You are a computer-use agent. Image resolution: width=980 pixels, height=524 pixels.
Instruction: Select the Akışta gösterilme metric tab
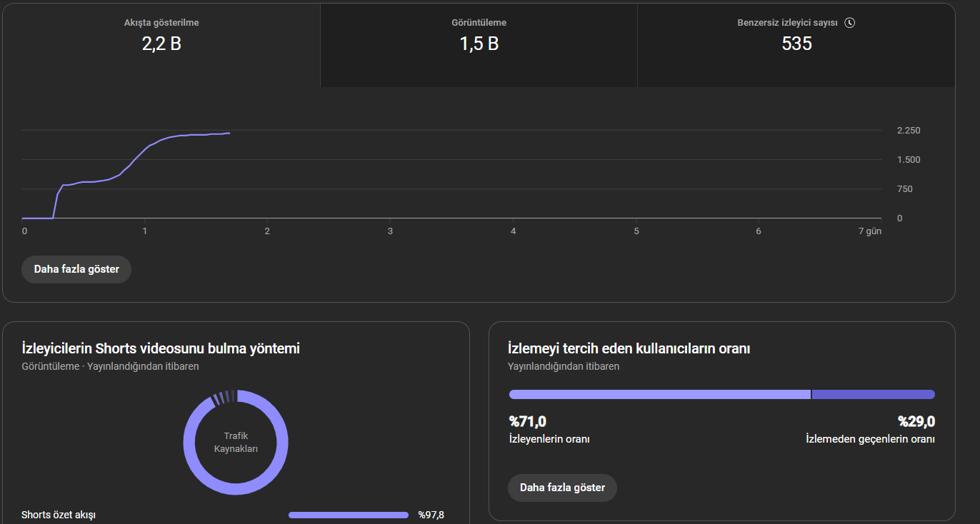pos(161,45)
